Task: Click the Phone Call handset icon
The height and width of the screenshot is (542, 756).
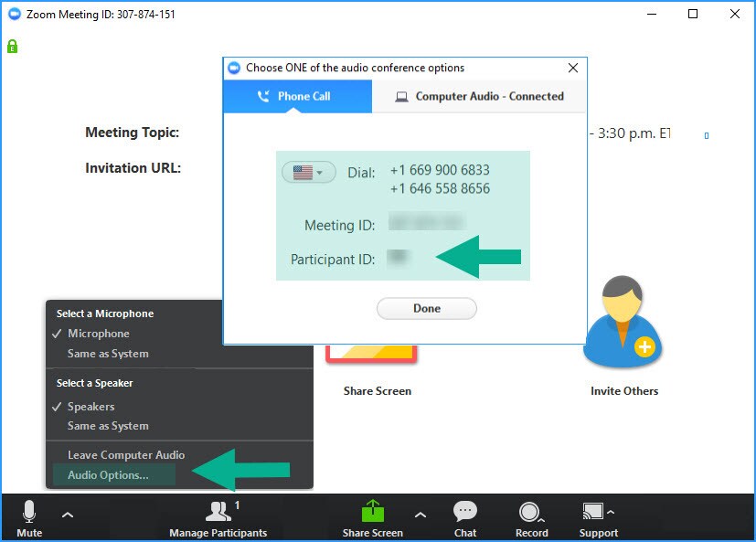Action: (x=263, y=96)
